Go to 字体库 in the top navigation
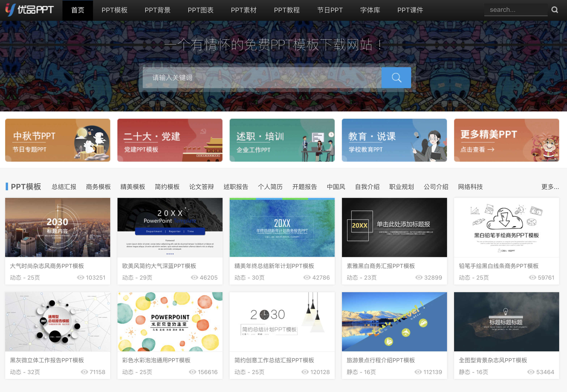Screen dimensions: 567x392 point(370,10)
